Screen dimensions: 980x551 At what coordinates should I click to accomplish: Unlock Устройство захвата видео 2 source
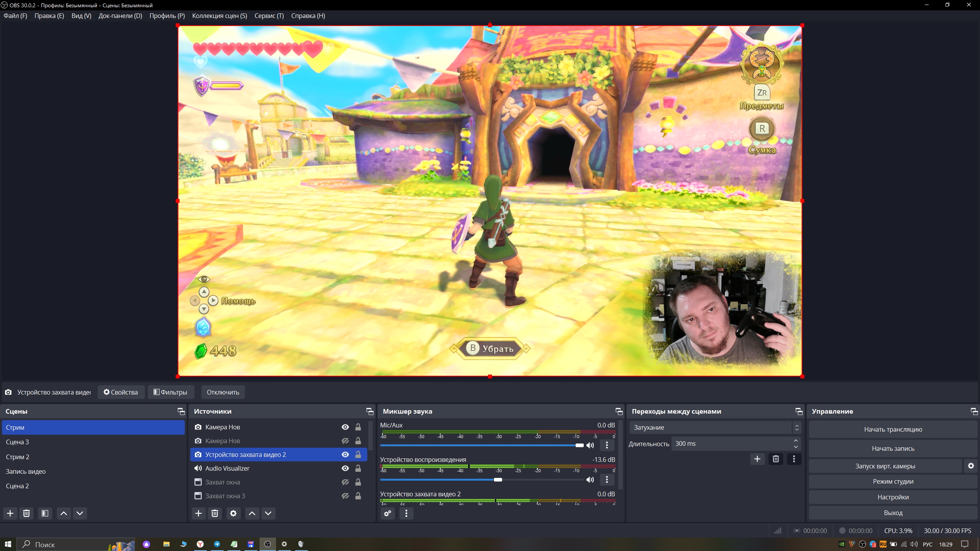click(358, 455)
